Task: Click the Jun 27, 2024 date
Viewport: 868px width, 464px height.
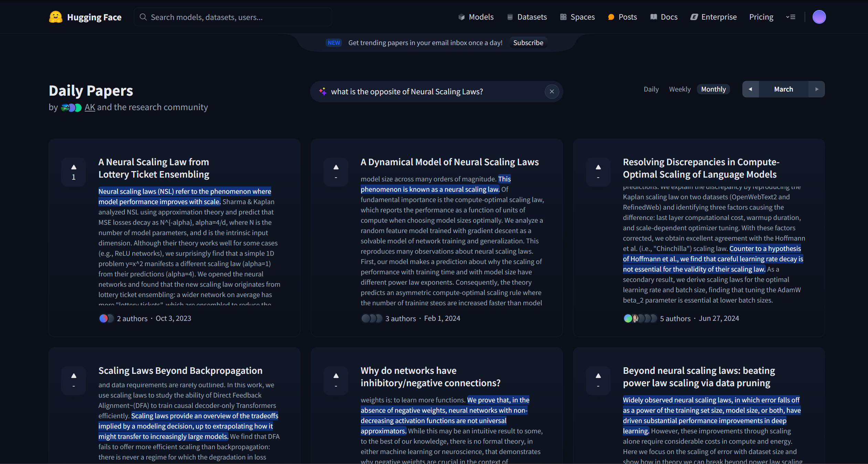Action: point(719,318)
